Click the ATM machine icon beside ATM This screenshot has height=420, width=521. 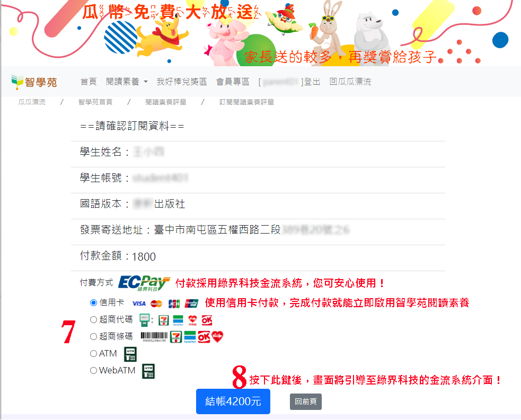click(130, 354)
